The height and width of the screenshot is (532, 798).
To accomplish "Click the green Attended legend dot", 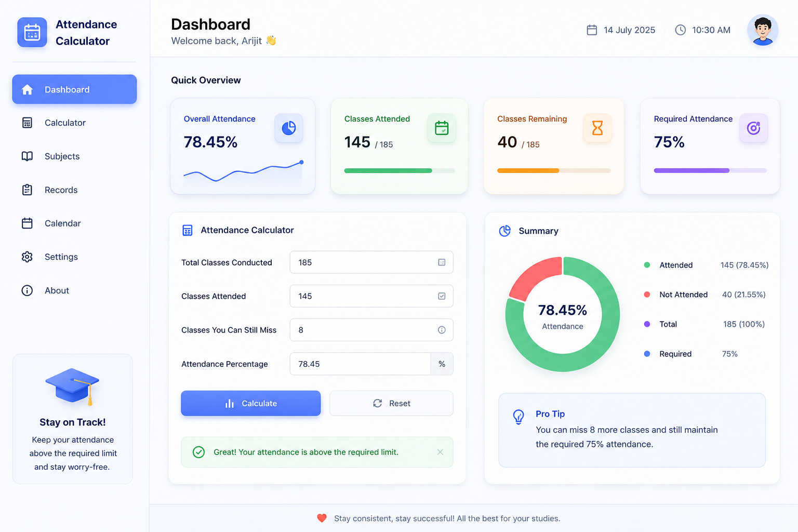I will click(x=647, y=265).
